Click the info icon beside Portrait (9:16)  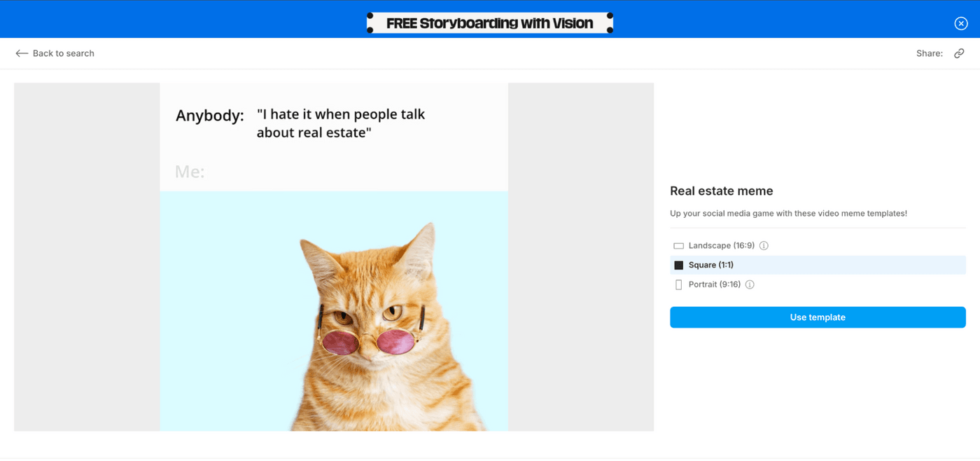pos(750,284)
